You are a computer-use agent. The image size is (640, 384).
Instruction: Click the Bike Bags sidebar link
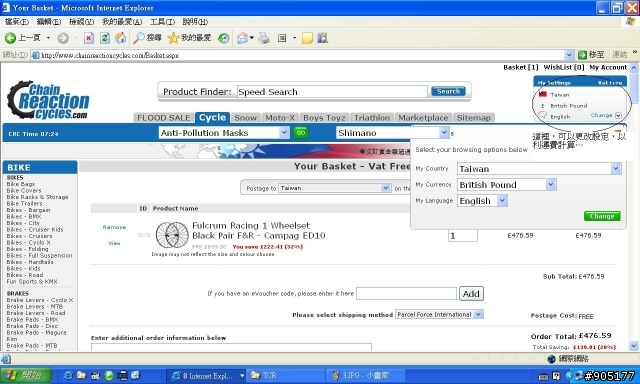point(21,184)
